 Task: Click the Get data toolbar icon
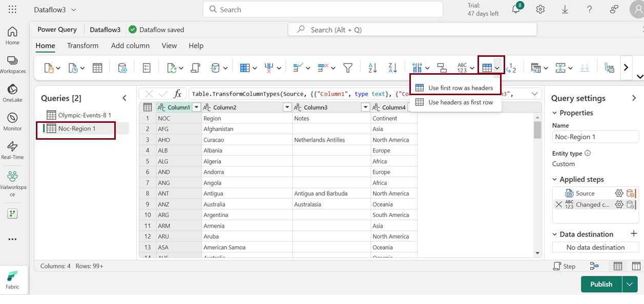click(x=49, y=68)
